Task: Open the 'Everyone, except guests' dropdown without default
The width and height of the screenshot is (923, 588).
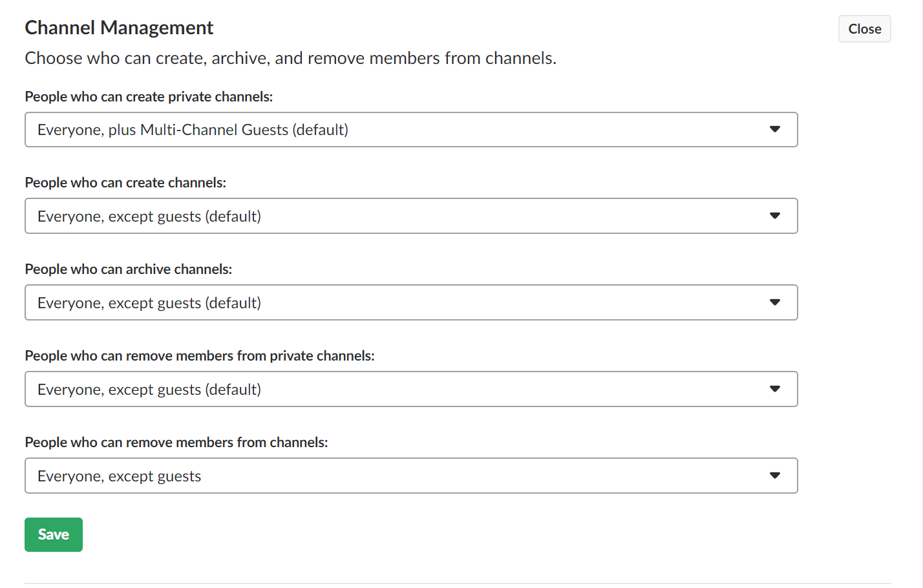Action: pyautogui.click(x=411, y=476)
